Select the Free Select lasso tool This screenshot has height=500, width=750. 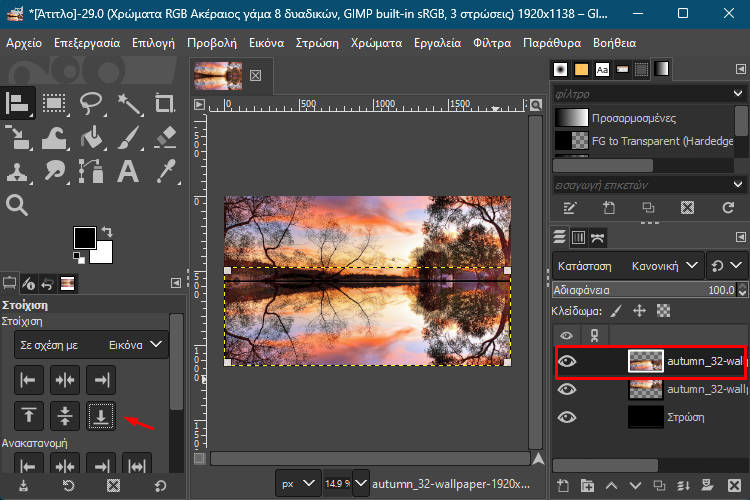(91, 103)
